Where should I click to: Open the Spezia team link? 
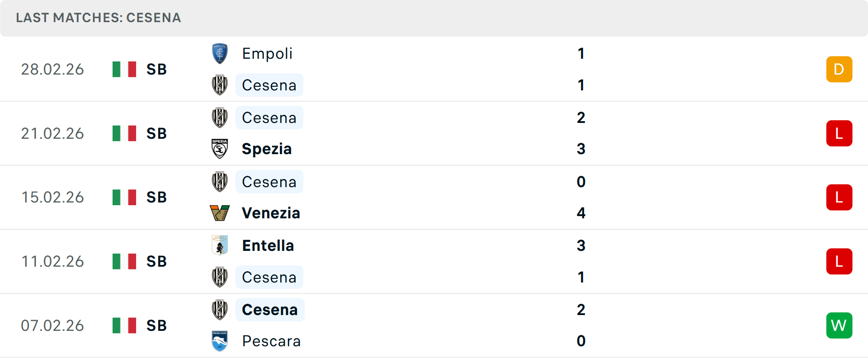click(267, 149)
